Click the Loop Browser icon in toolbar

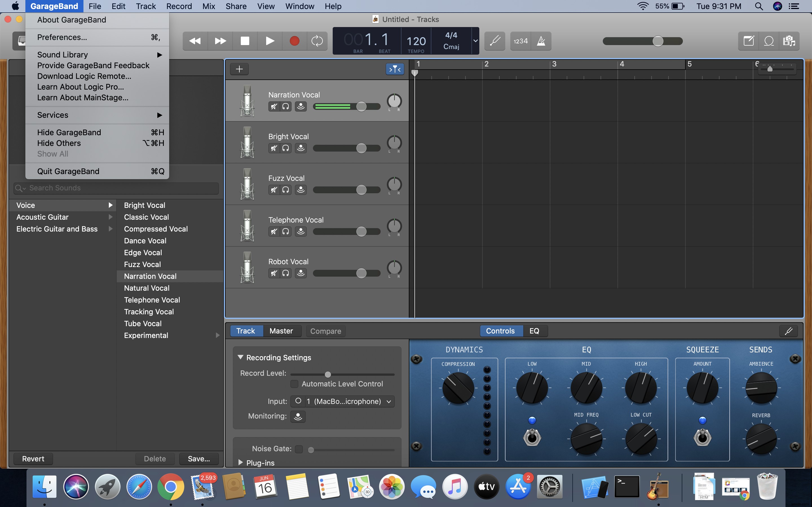pyautogui.click(x=769, y=40)
